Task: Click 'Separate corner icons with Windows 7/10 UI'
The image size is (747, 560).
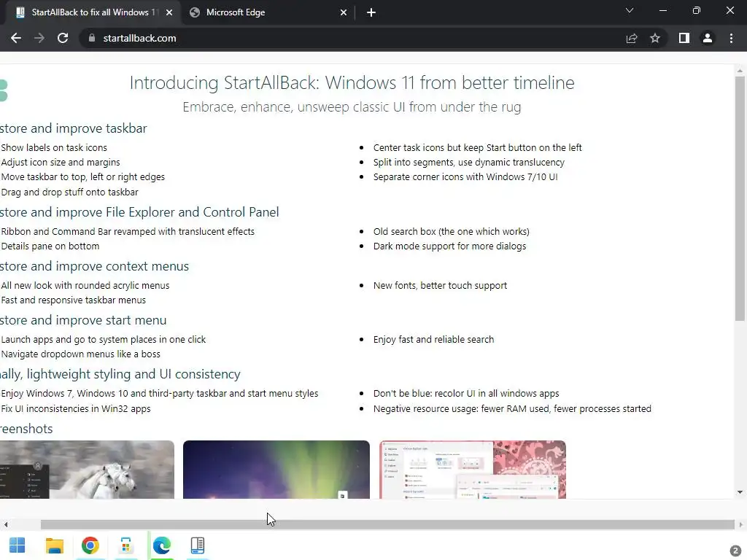Action: coord(465,177)
